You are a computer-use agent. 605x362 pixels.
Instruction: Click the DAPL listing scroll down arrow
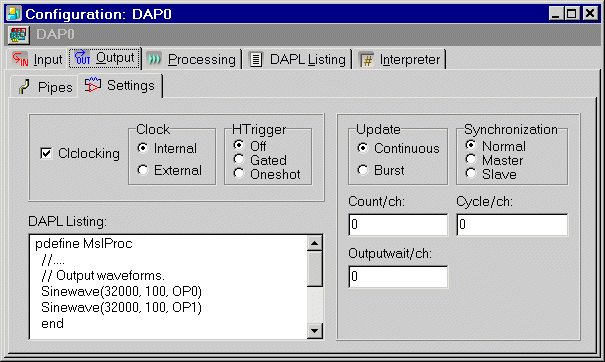tap(314, 331)
